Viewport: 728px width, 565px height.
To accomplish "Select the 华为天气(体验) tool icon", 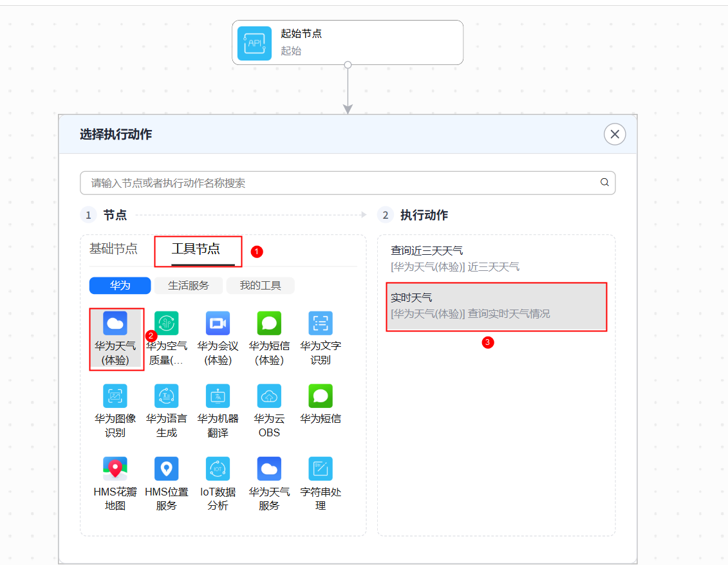I will tap(115, 323).
